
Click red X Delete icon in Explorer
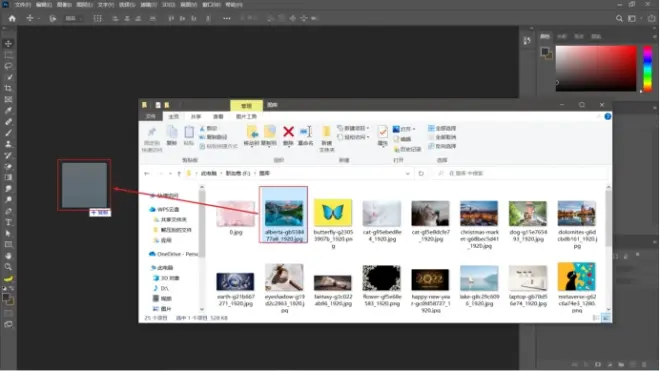pyautogui.click(x=288, y=132)
